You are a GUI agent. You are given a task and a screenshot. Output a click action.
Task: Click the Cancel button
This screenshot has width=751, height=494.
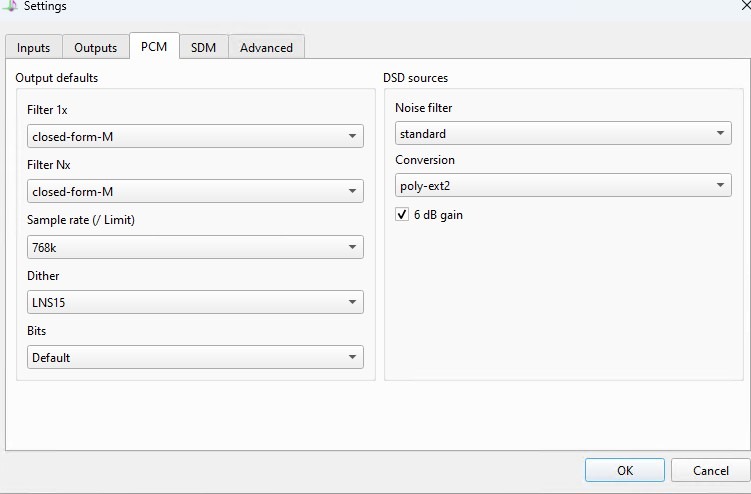pyautogui.click(x=711, y=470)
